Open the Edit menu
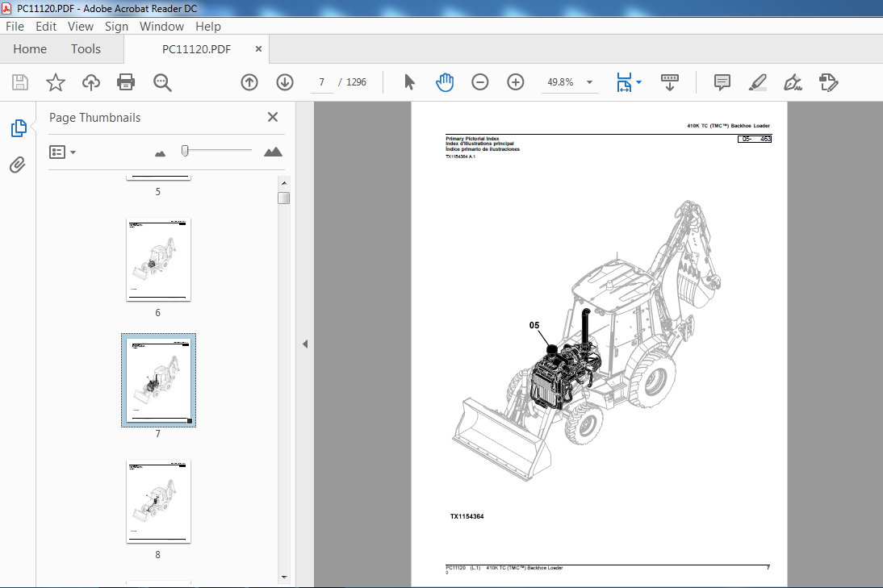 (x=46, y=27)
